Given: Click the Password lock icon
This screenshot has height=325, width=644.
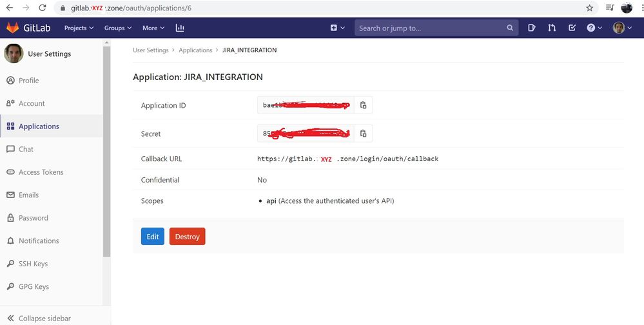Looking at the screenshot, I should pos(11,218).
